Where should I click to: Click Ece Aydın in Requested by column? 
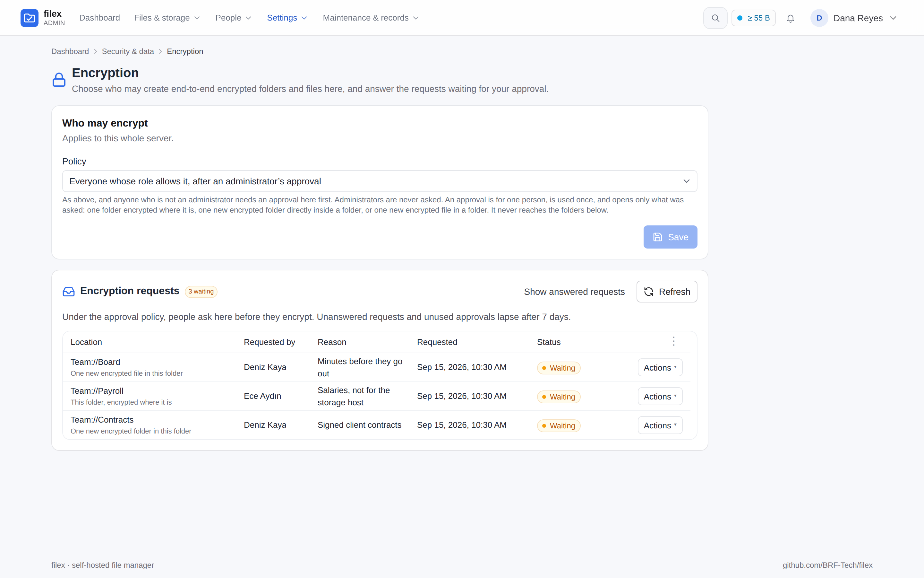coord(262,396)
